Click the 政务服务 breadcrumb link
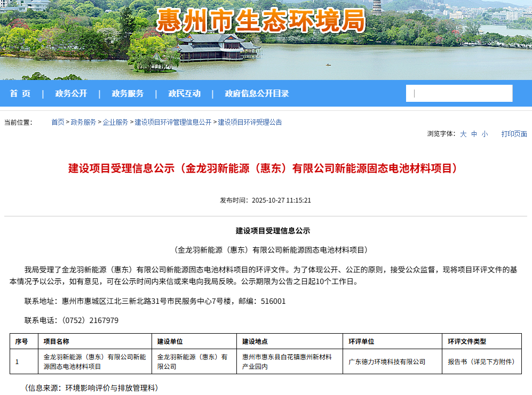Screen dimensions: 532x395 pyautogui.click(x=83, y=122)
